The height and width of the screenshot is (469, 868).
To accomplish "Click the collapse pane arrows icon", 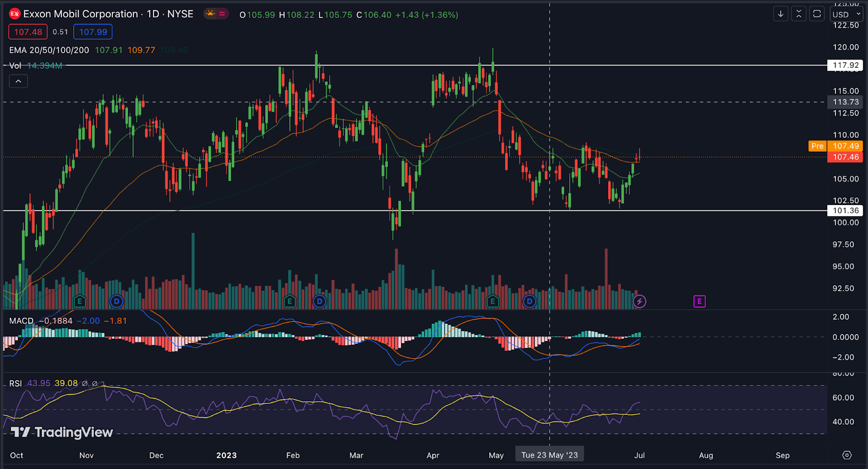I will pyautogui.click(x=799, y=14).
